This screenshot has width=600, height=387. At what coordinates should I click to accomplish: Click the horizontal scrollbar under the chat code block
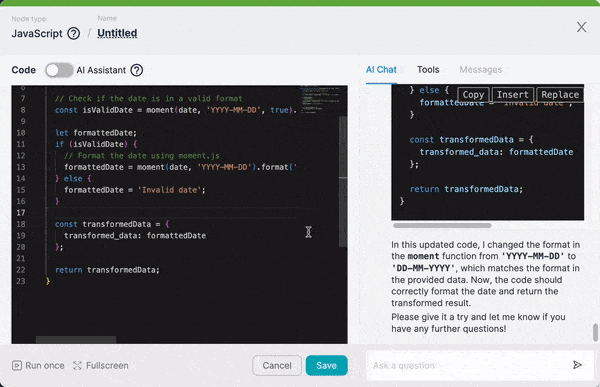point(442,225)
